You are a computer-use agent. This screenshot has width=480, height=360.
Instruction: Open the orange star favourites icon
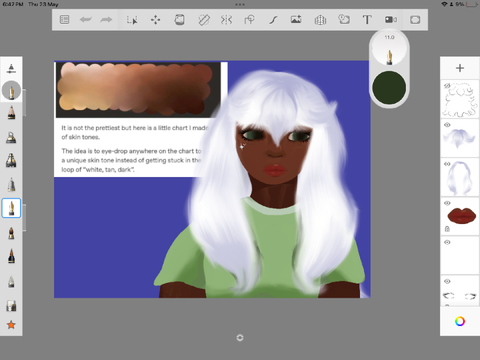(x=11, y=325)
